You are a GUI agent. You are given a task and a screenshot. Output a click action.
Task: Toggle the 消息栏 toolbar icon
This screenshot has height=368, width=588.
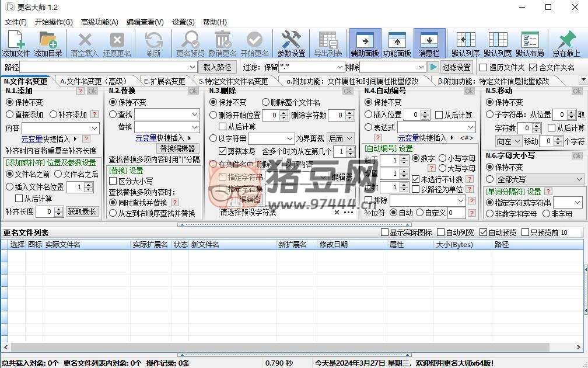tap(429, 40)
